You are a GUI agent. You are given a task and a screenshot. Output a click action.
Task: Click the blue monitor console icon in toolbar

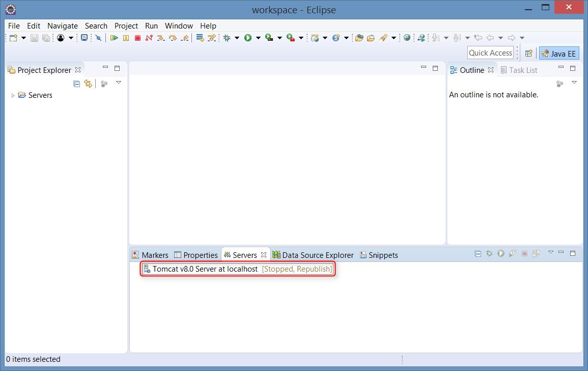[x=85, y=38]
